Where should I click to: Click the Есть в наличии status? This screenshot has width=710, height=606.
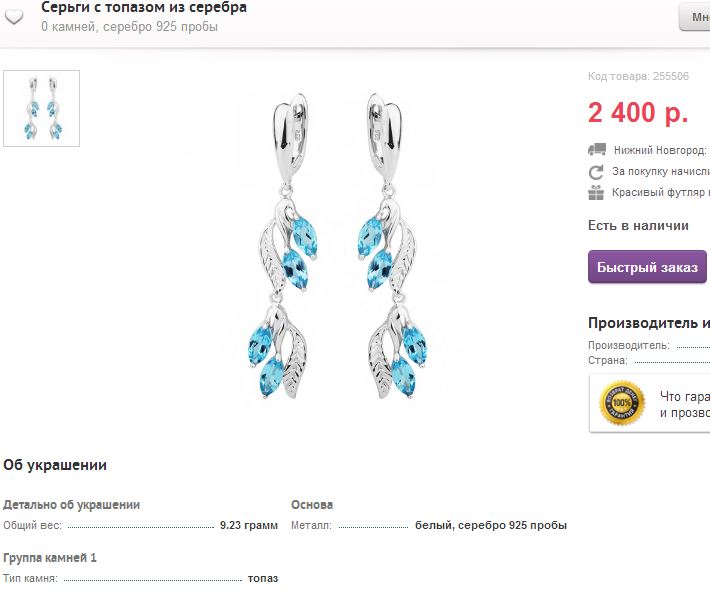[638, 226]
